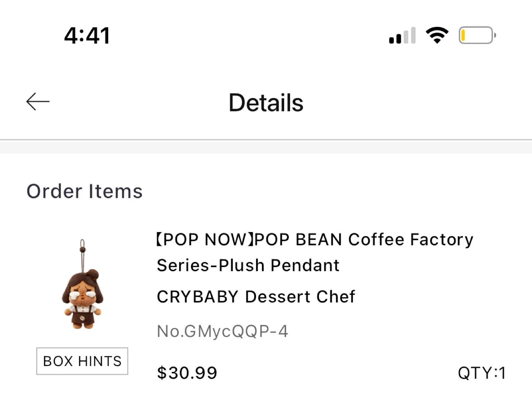Tap the Details page title
The image size is (532, 407).
click(266, 103)
